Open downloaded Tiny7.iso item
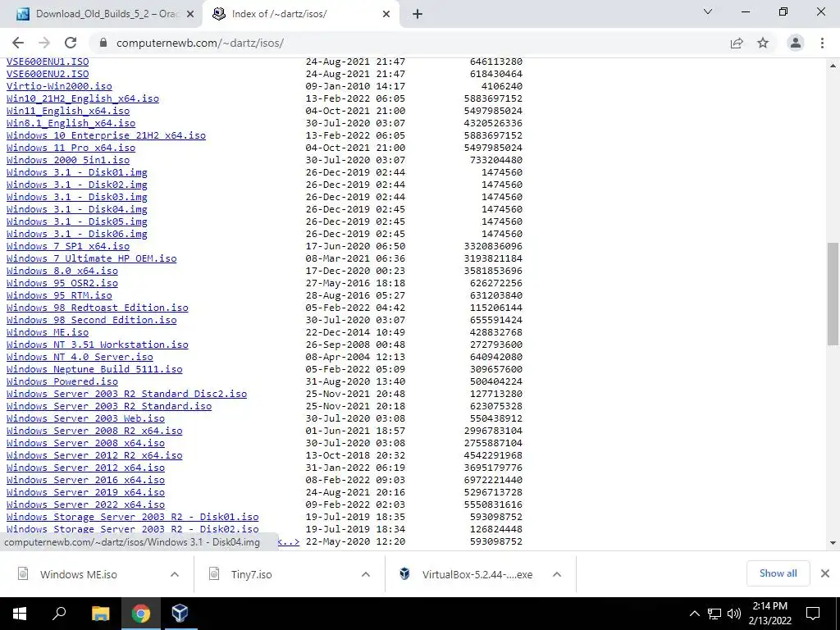Image resolution: width=840 pixels, height=630 pixels. coord(251,574)
